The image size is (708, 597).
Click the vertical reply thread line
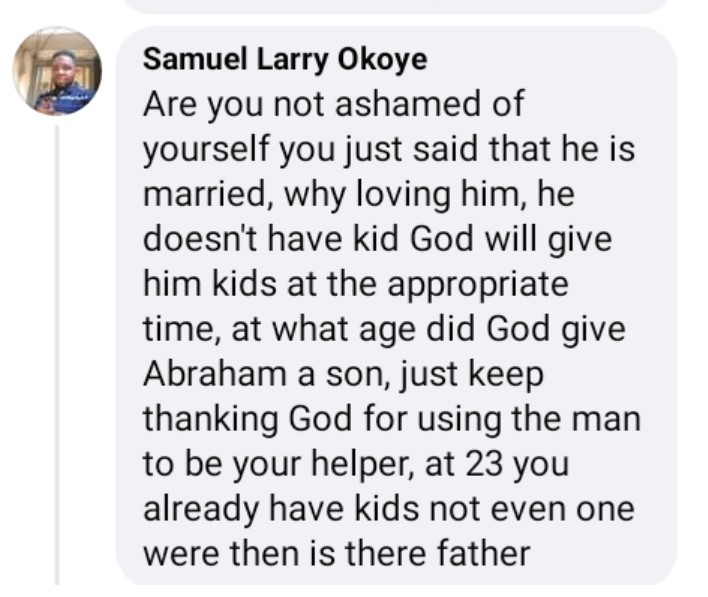click(x=56, y=350)
